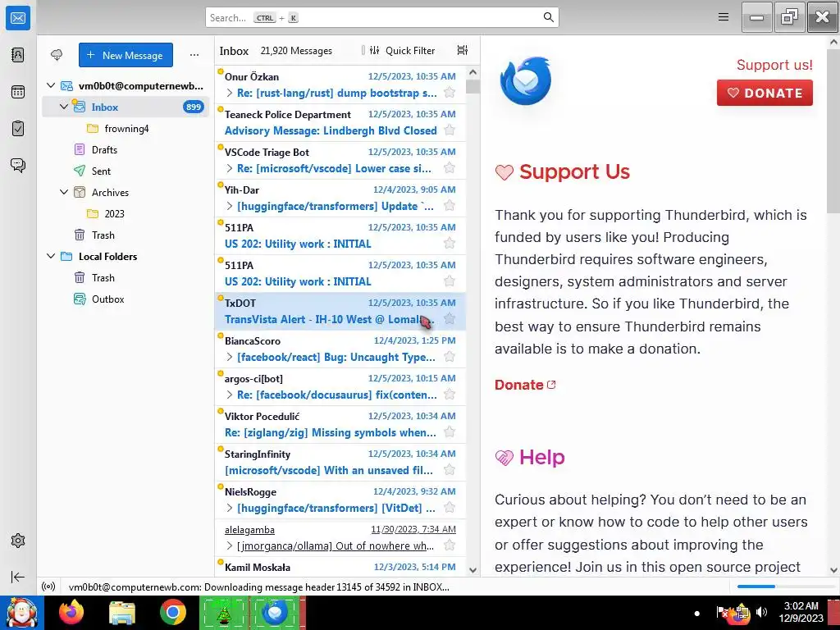Click the online status icon in status bar
The image size is (840, 630).
coord(48,587)
